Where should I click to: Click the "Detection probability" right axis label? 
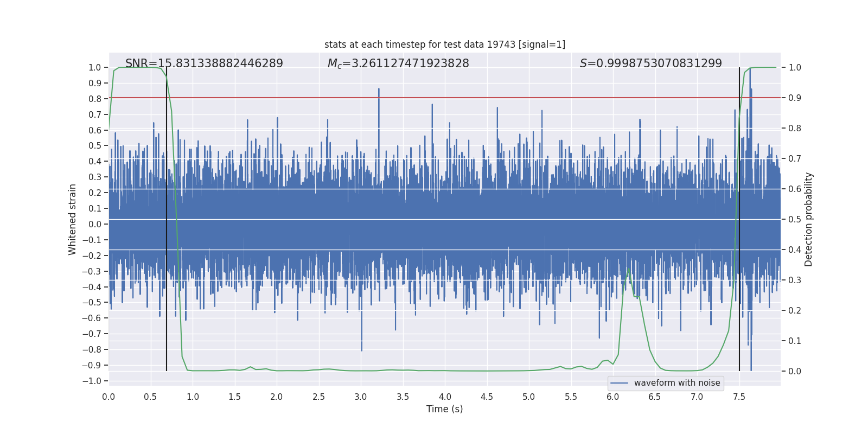(x=808, y=219)
